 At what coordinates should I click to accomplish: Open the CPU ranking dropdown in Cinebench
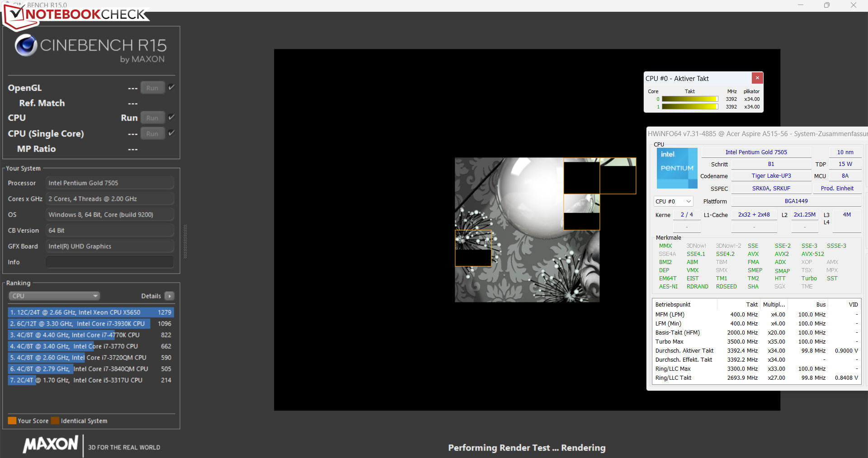54,296
